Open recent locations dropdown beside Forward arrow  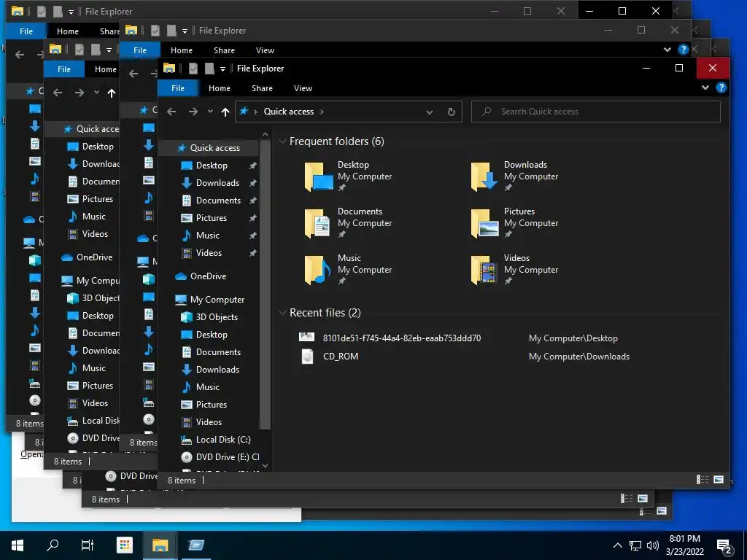[x=210, y=112]
